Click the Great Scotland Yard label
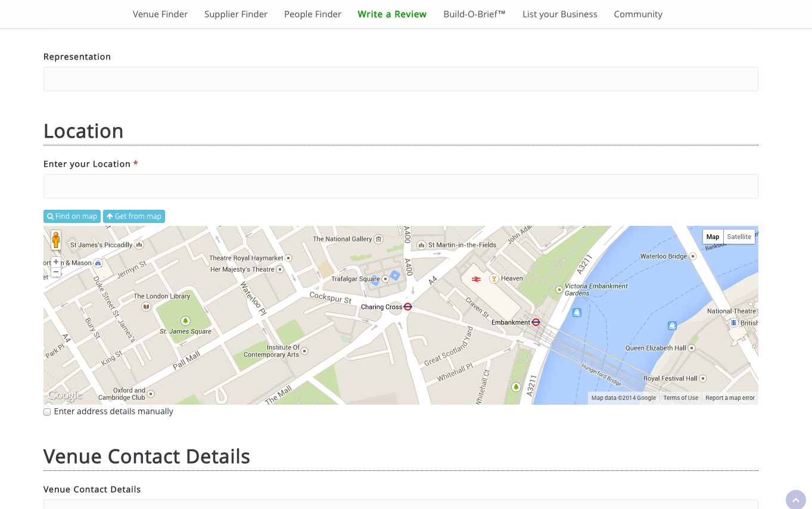The image size is (812, 509). (x=449, y=346)
